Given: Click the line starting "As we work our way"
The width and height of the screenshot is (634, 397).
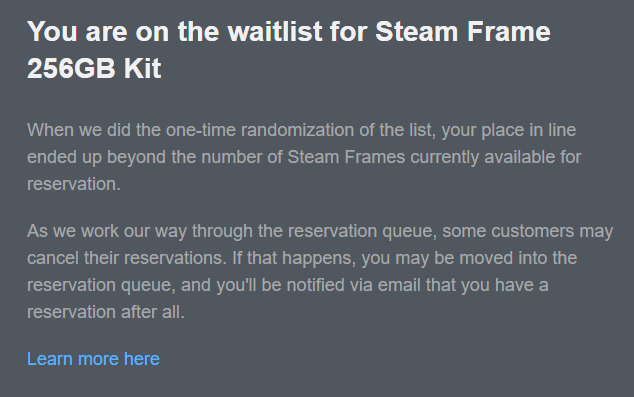Looking at the screenshot, I should (x=320, y=231).
